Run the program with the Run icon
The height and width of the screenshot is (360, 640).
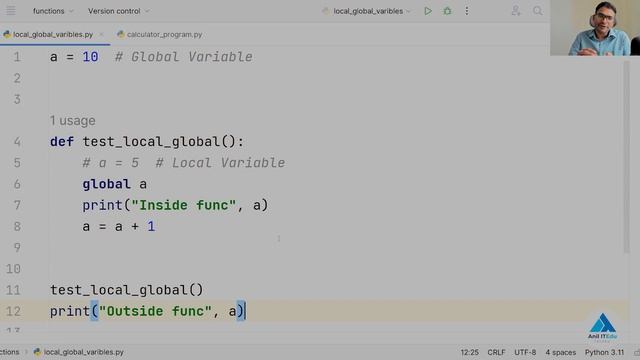(x=428, y=11)
